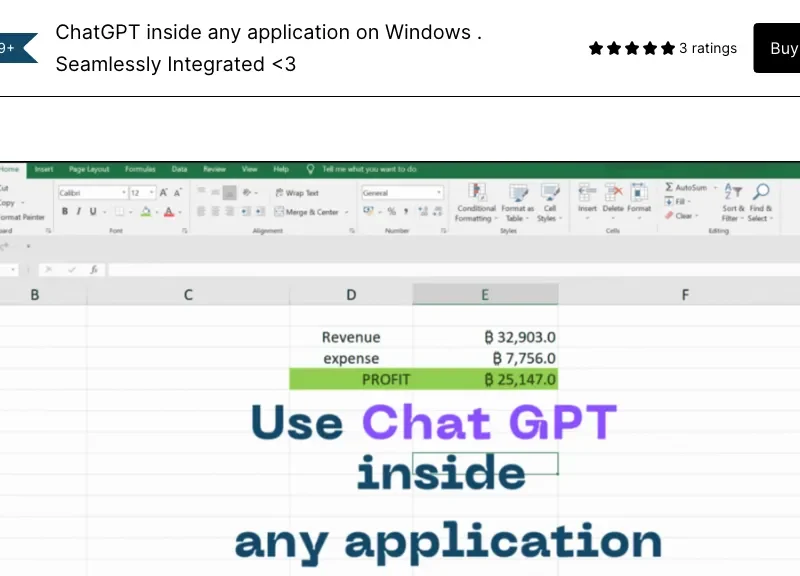The width and height of the screenshot is (800, 576).
Task: Click the Increase Font Size icon
Action: (163, 192)
